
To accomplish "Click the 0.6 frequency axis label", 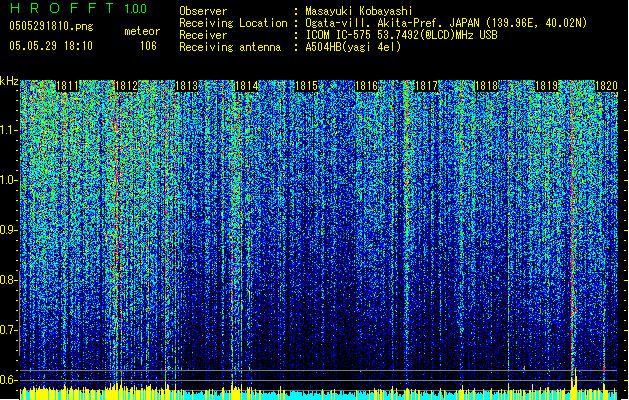I will click(x=9, y=380).
